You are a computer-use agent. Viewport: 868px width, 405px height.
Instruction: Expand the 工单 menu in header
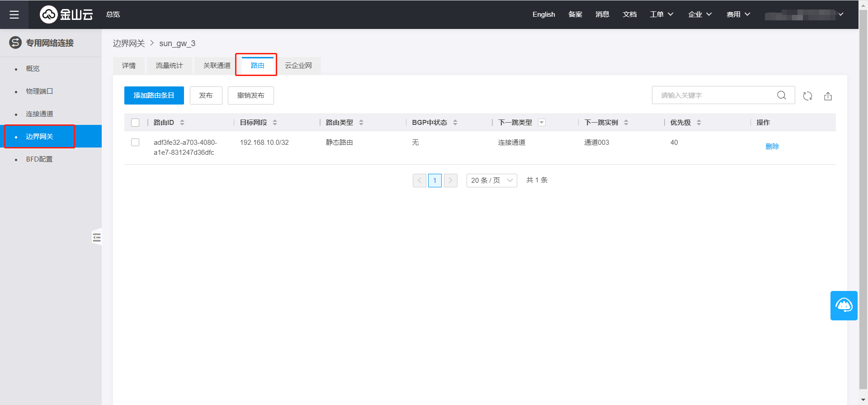coord(661,14)
